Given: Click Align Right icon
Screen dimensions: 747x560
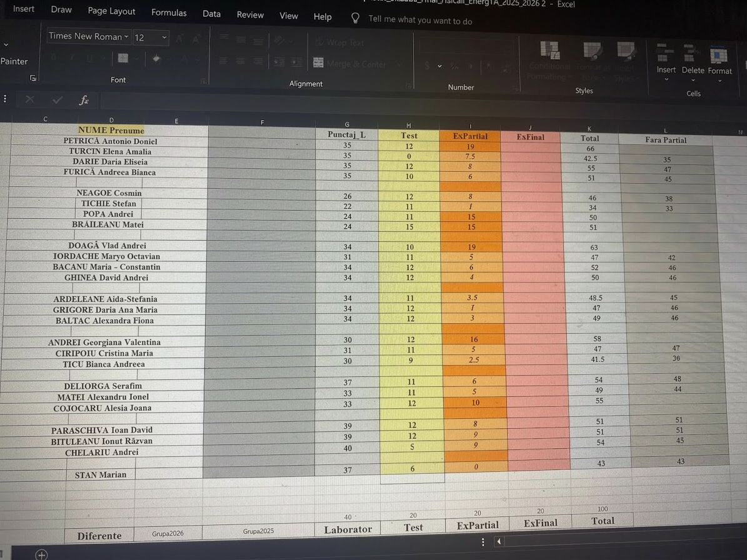Looking at the screenshot, I should tap(258, 61).
